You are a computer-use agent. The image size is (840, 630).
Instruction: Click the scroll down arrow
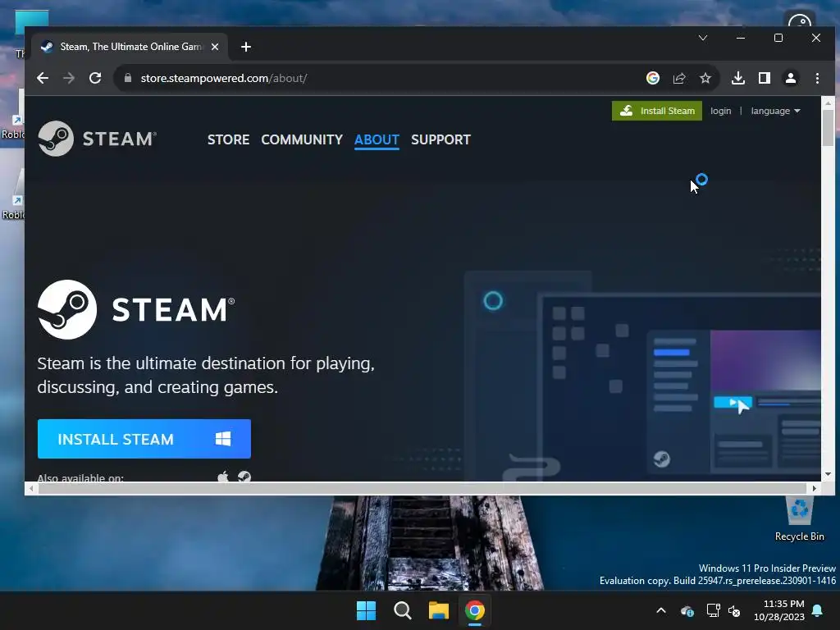click(828, 475)
